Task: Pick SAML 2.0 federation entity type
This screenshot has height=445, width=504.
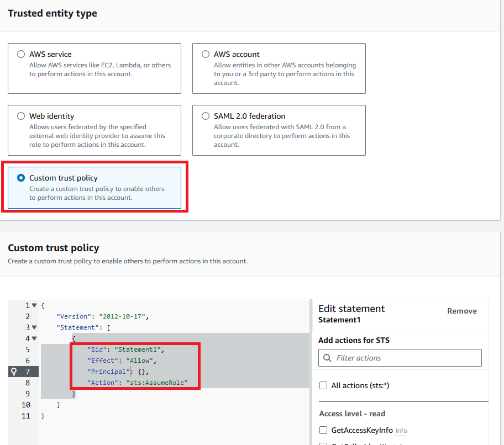Action: (206, 116)
